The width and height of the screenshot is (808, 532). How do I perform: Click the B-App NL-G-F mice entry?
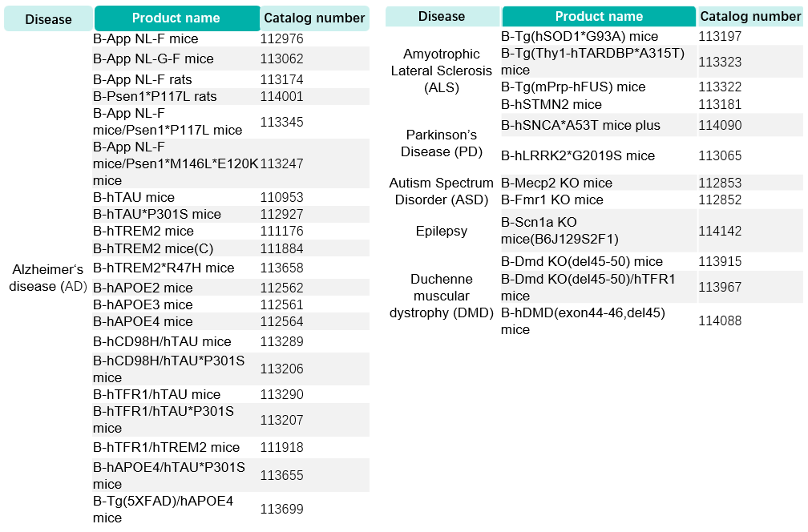pos(153,58)
